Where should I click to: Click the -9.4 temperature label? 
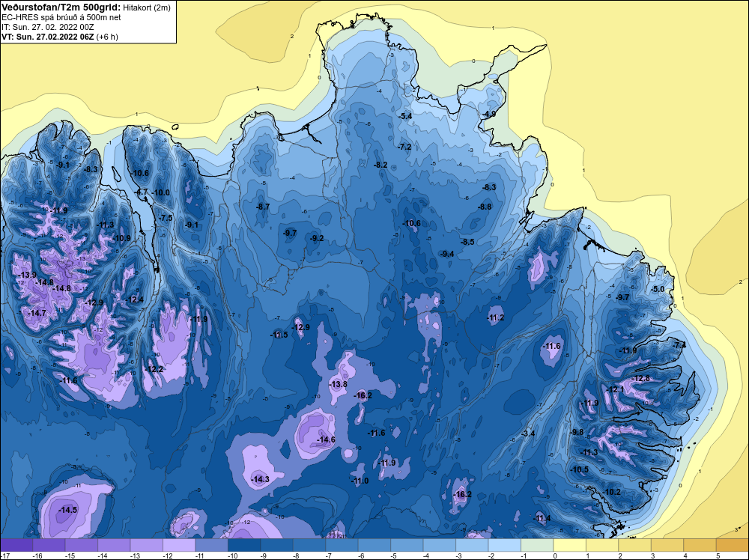click(x=448, y=254)
